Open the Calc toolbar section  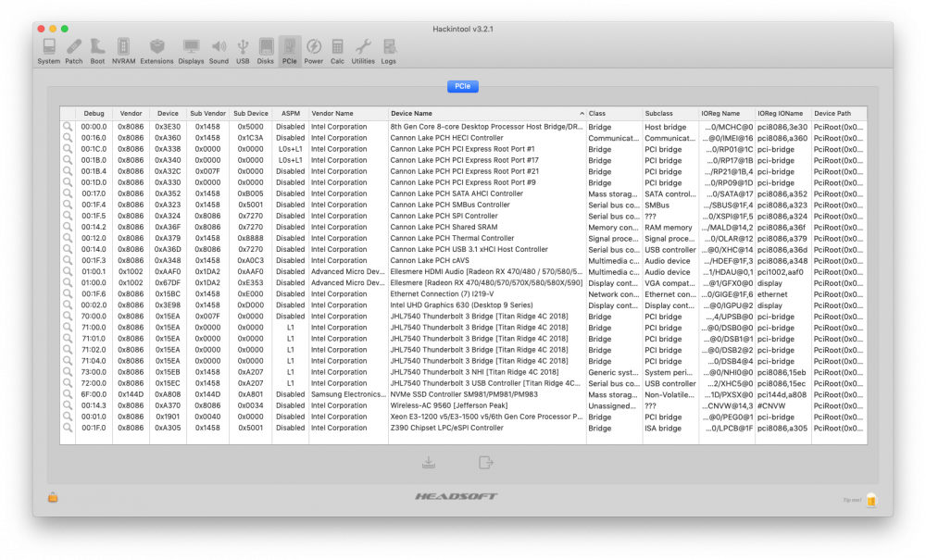[x=337, y=51]
